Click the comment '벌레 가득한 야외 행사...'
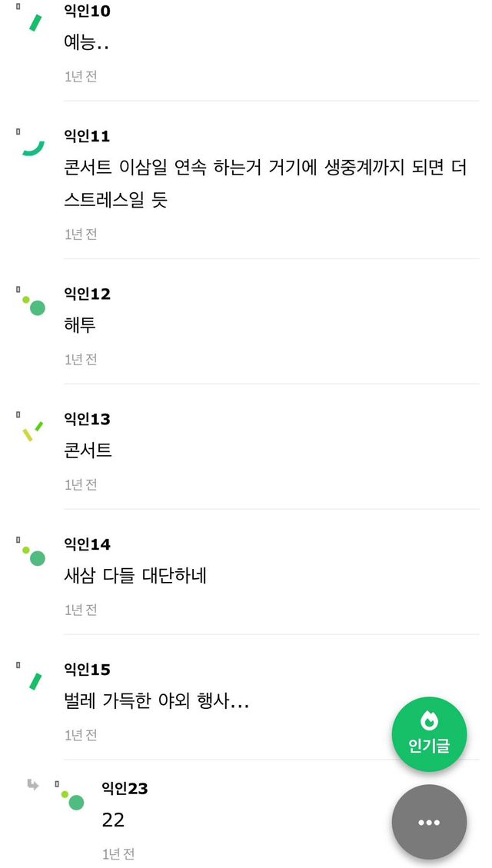The image size is (492, 868). 156,701
